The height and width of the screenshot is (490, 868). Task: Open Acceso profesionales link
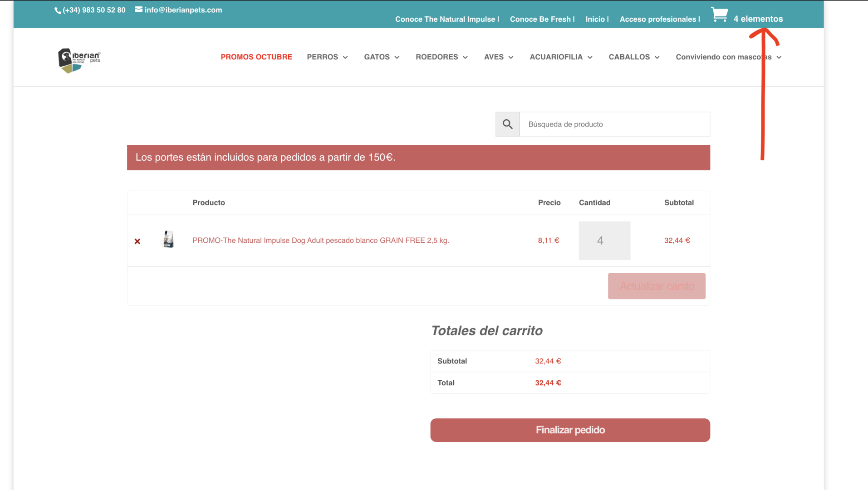point(660,19)
